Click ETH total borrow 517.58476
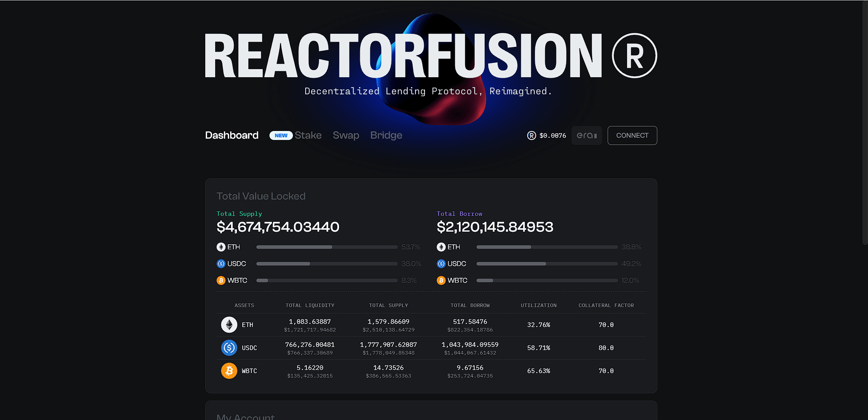868x420 pixels. pos(470,322)
